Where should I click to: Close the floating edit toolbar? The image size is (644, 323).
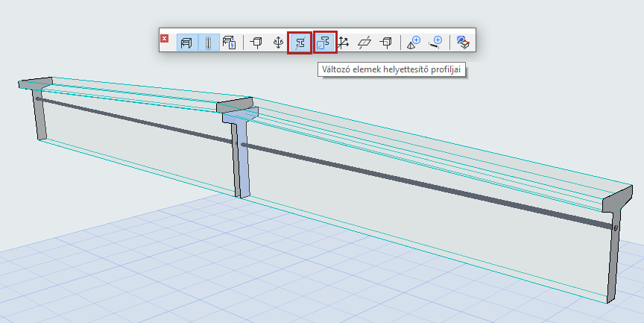tap(165, 38)
